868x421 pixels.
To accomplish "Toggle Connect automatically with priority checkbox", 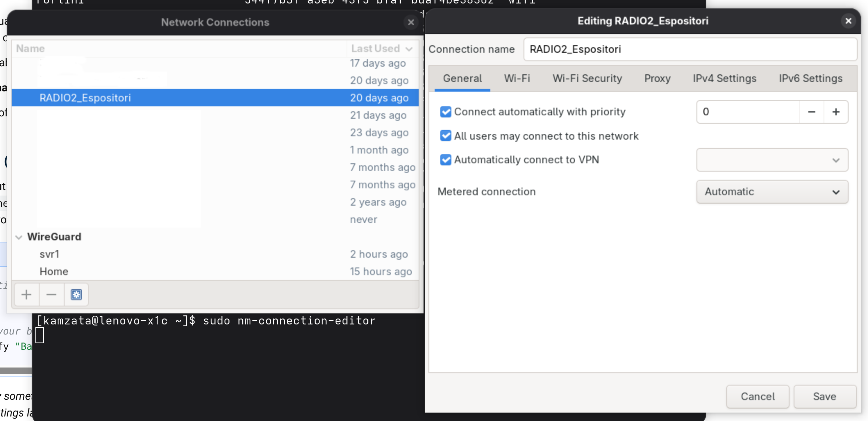I will point(445,112).
